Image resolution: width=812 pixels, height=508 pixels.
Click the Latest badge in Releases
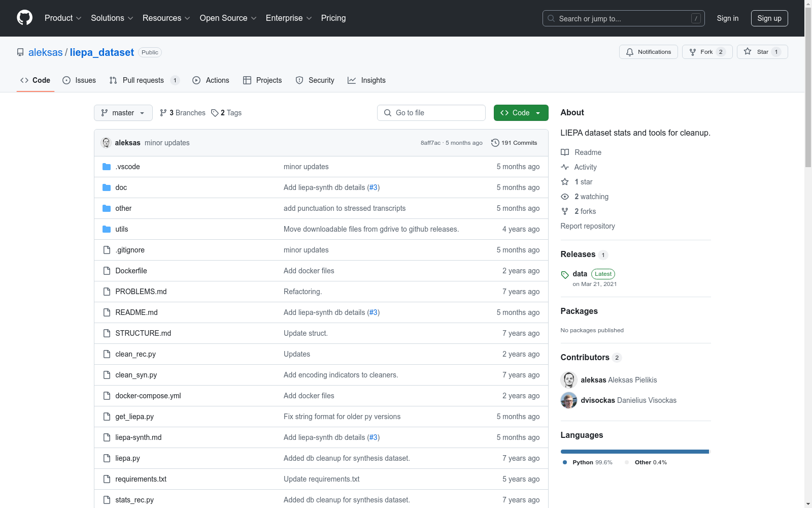point(603,274)
